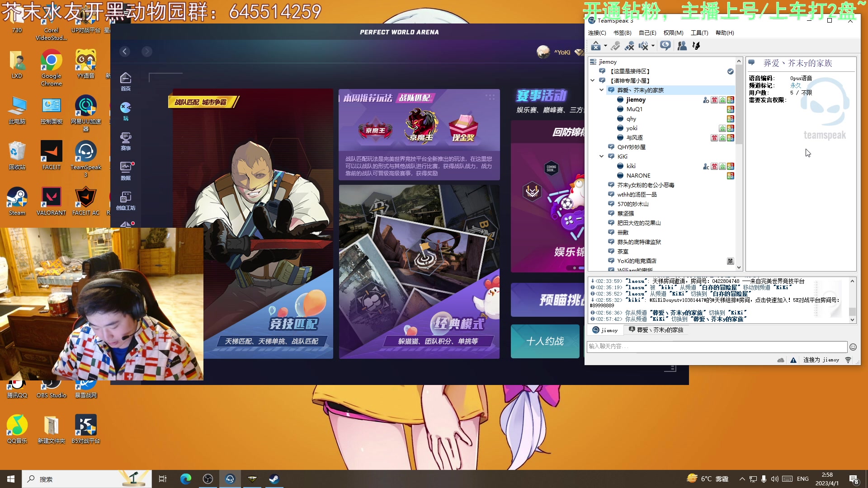
Task: Select the 【这里是接待区】 channel
Action: coord(629,71)
